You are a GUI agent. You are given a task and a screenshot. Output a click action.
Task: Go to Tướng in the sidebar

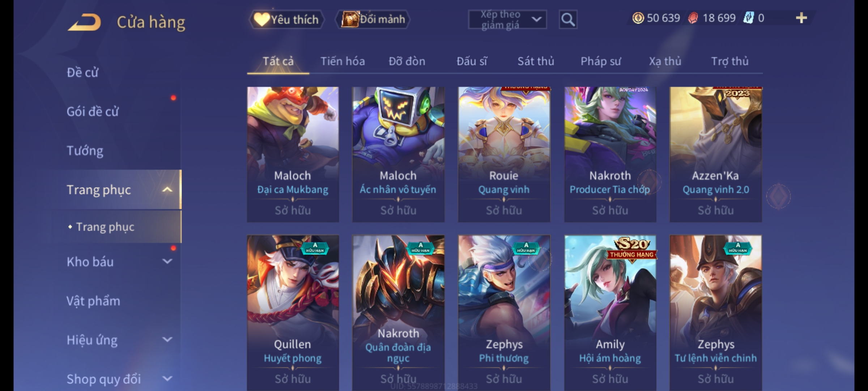[x=85, y=151]
